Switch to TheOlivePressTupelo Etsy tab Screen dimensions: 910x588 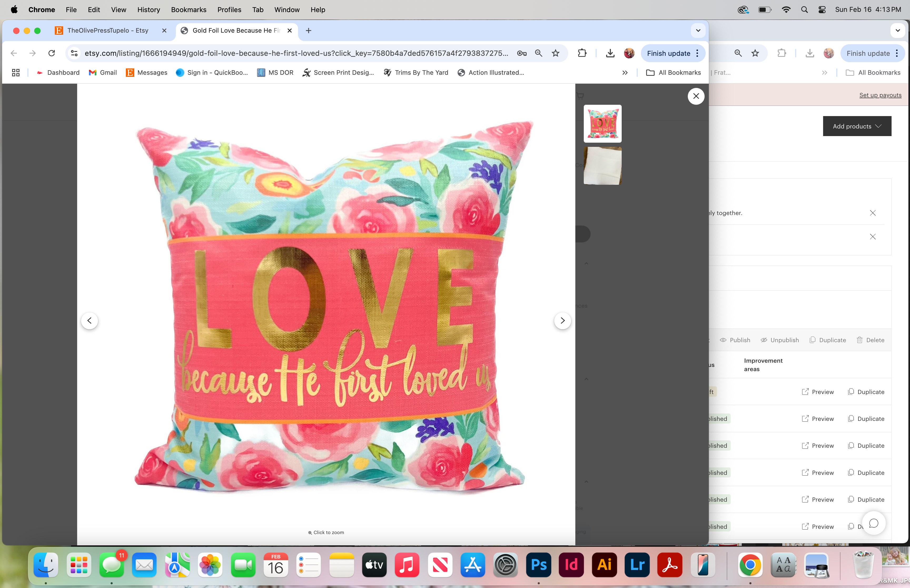click(107, 31)
